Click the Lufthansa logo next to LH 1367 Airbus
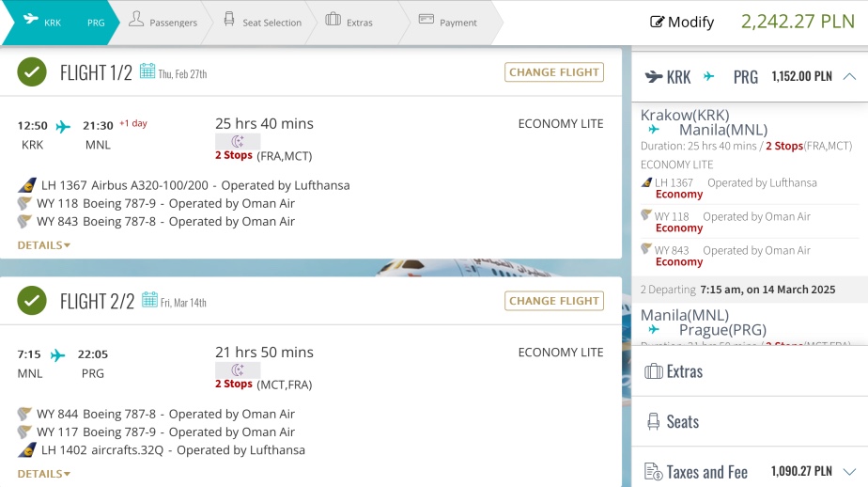Image resolution: width=868 pixels, height=487 pixels. pos(27,185)
